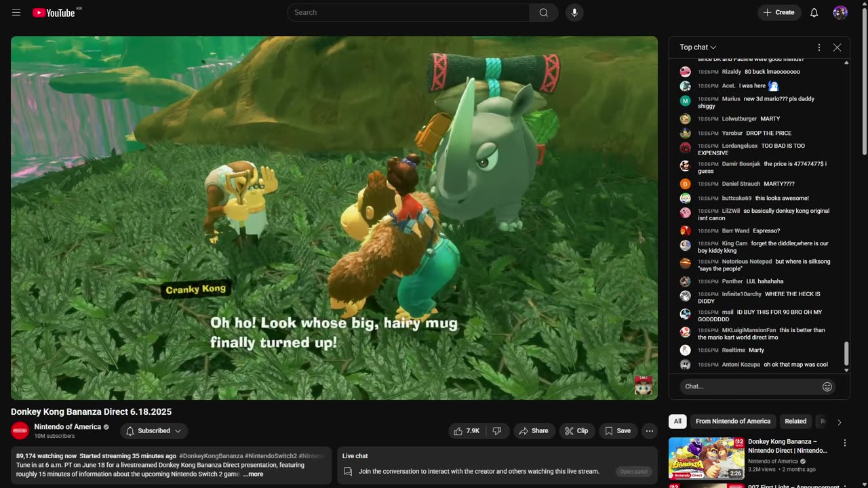
Task: Save the video to a playlist
Action: pyautogui.click(x=618, y=431)
